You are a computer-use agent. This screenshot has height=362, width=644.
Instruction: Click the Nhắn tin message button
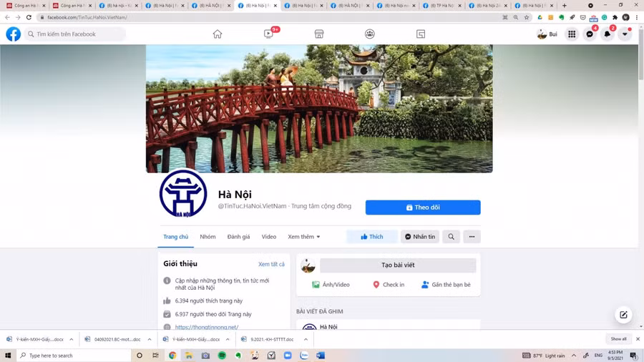[x=420, y=237]
